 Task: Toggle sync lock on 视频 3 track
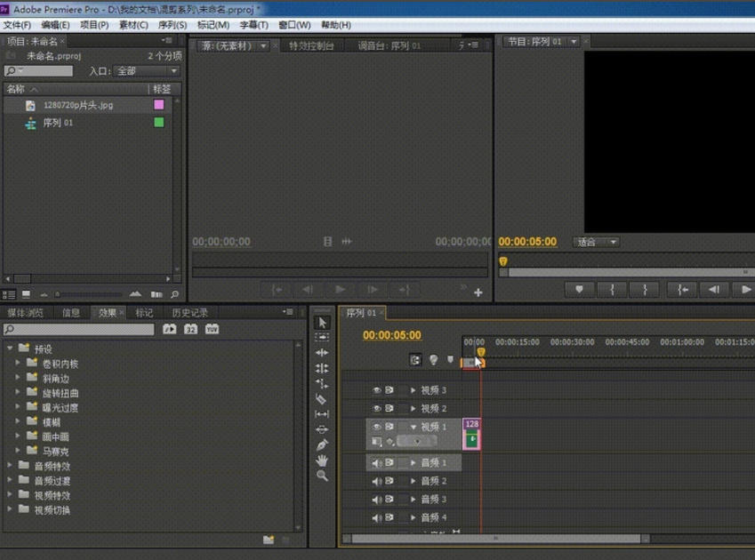389,390
